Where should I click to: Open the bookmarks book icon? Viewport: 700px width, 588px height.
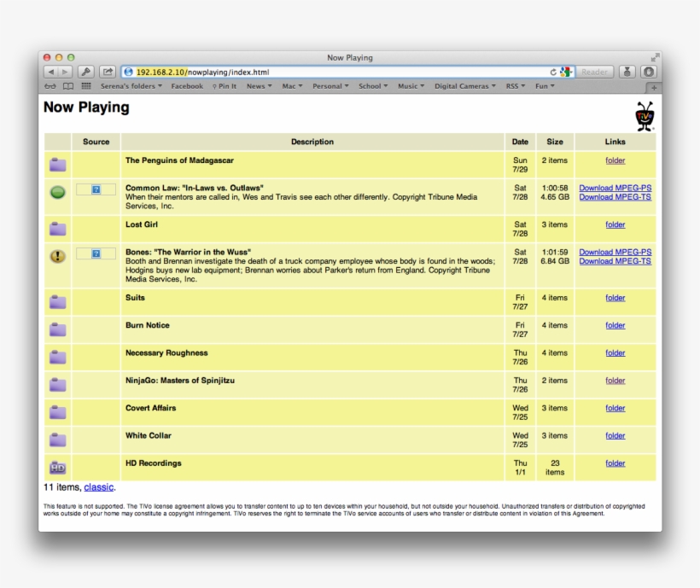67,86
